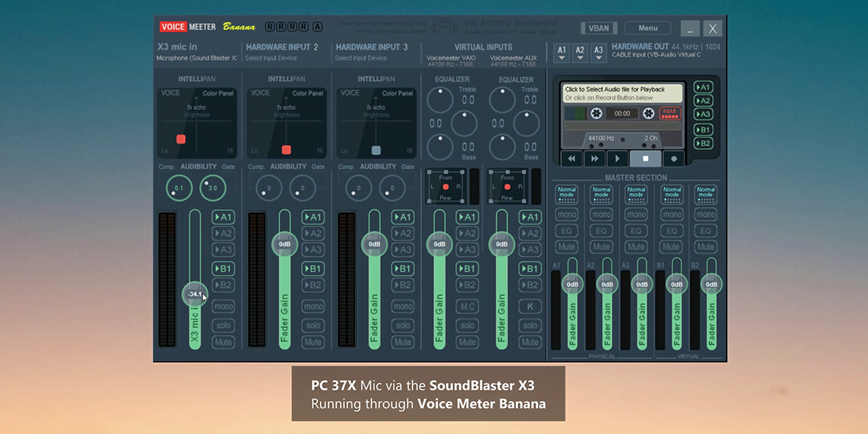This screenshot has height=434, width=868.
Task: Toggle B1 routing on X3 mic strip
Action: (x=223, y=268)
